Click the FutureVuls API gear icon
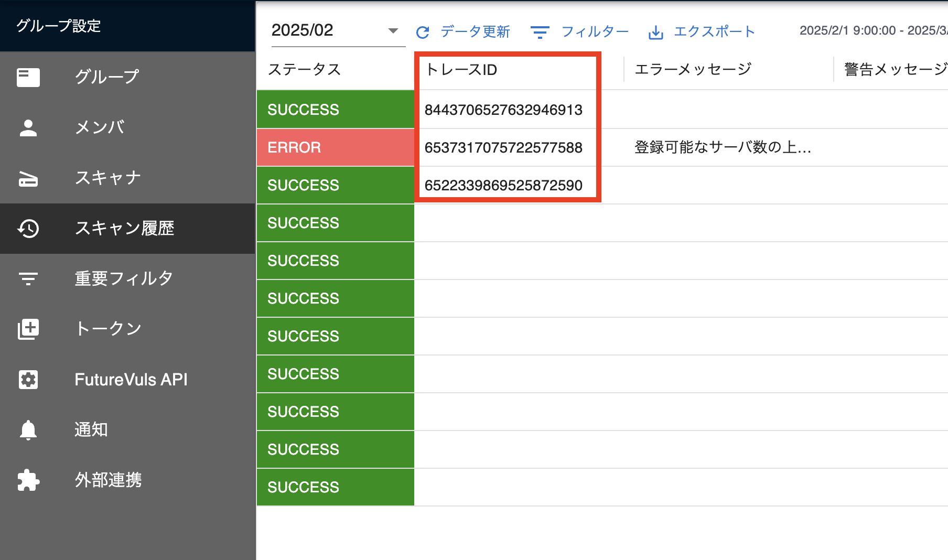948x560 pixels. [x=28, y=379]
